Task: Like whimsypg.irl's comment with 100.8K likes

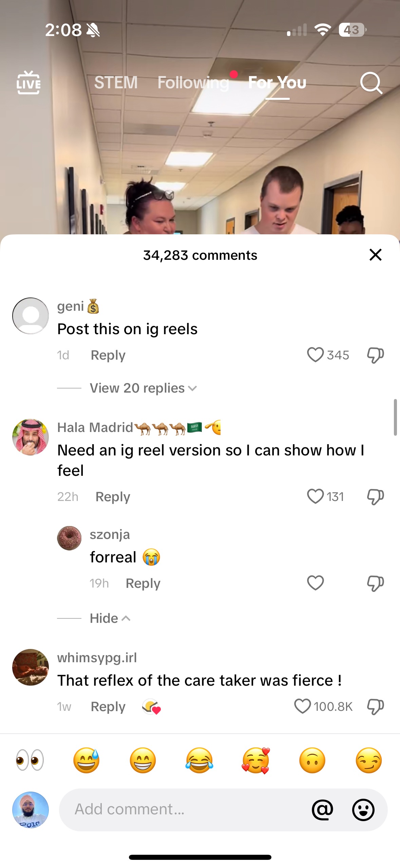Action: coord(302,706)
